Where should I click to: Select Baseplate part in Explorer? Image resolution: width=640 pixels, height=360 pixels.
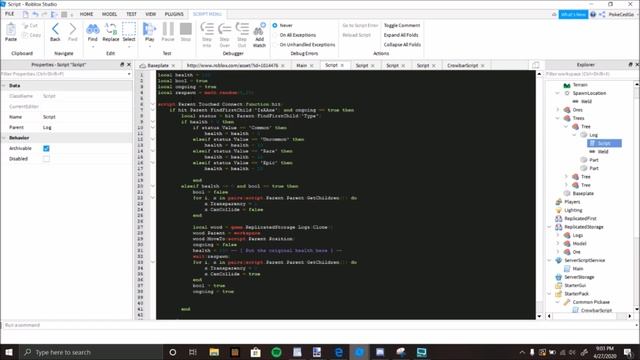click(583, 193)
